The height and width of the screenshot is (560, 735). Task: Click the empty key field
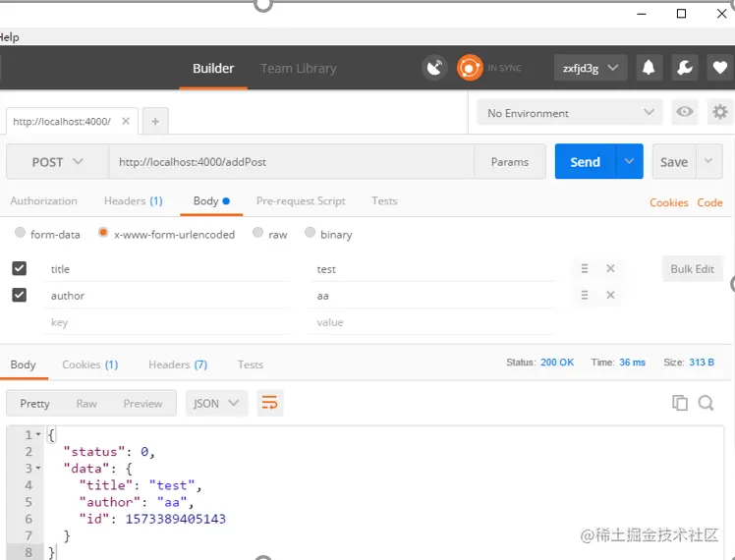(x=166, y=322)
